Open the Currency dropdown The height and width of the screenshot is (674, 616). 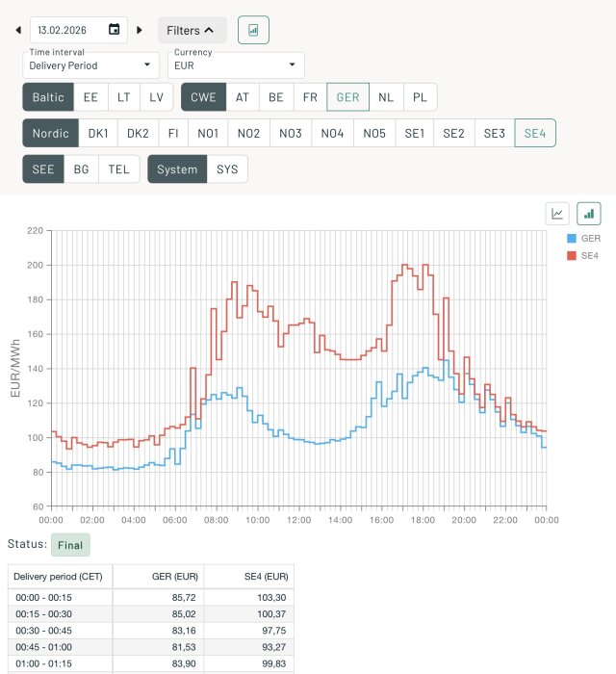point(236,65)
